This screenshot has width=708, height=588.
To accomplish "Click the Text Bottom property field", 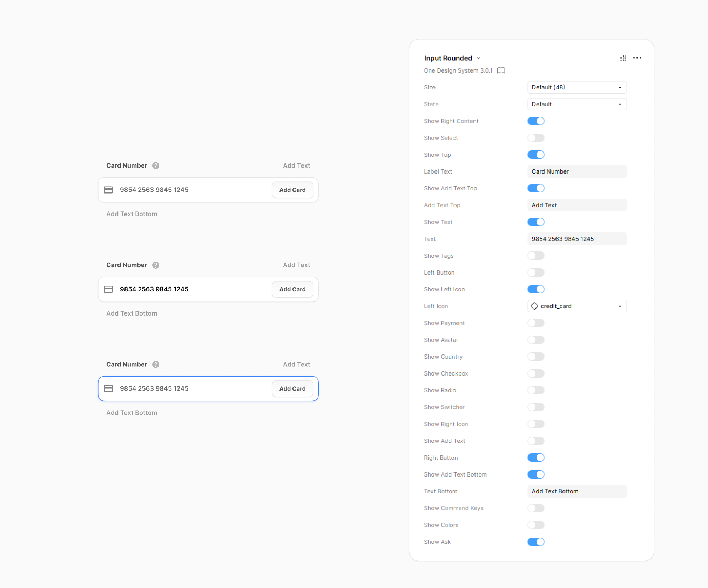I will coord(576,491).
